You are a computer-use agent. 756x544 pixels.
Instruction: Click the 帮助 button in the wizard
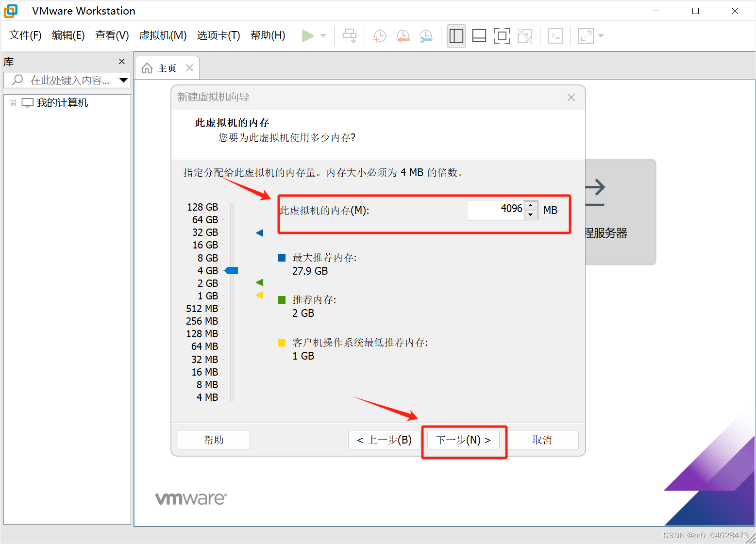click(214, 440)
